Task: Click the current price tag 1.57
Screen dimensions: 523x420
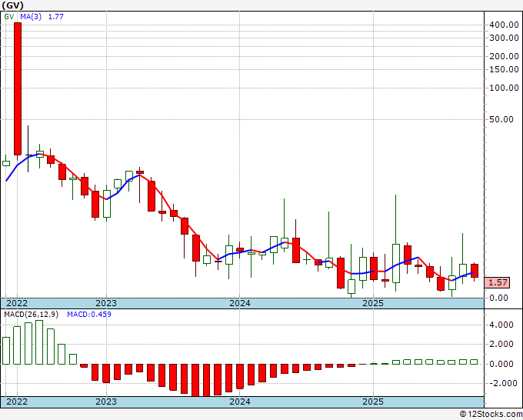Action: pyautogui.click(x=499, y=282)
